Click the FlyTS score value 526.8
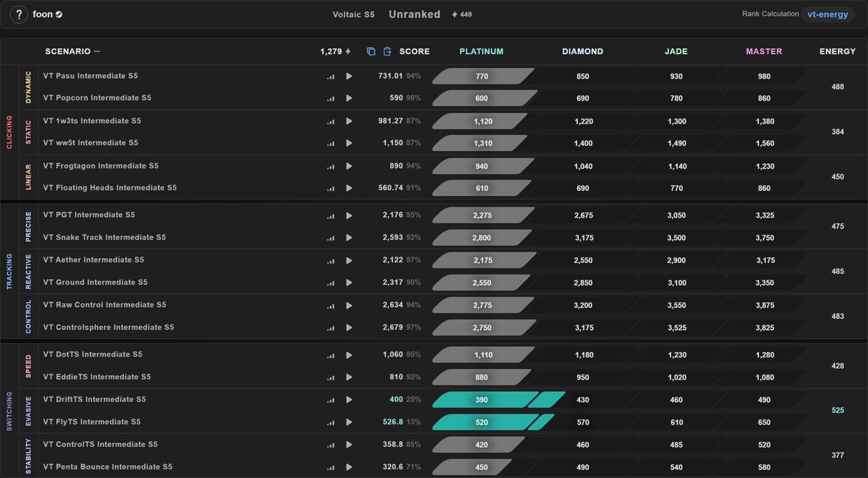Screen dimensions: 868x478 [392, 422]
